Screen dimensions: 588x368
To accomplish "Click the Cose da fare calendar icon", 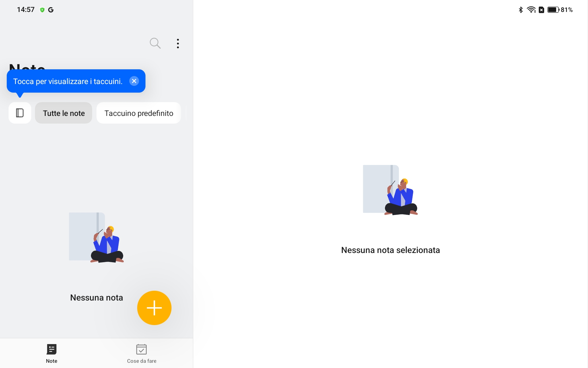I will (x=141, y=349).
